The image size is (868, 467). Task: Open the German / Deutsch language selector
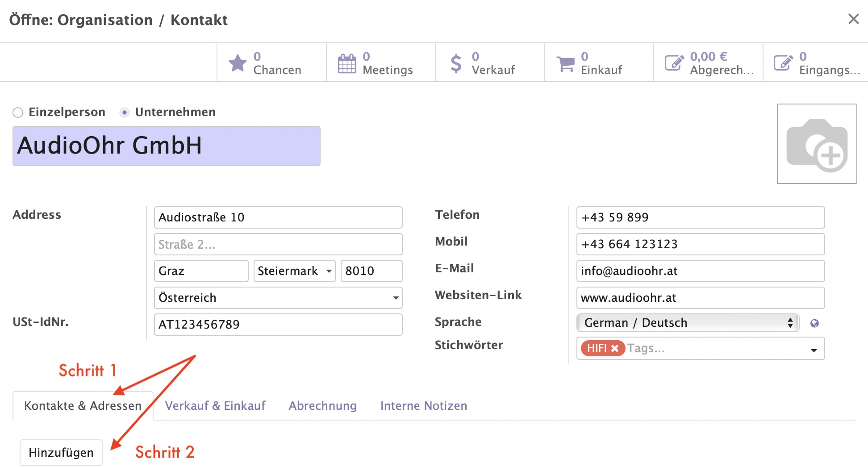pyautogui.click(x=688, y=323)
